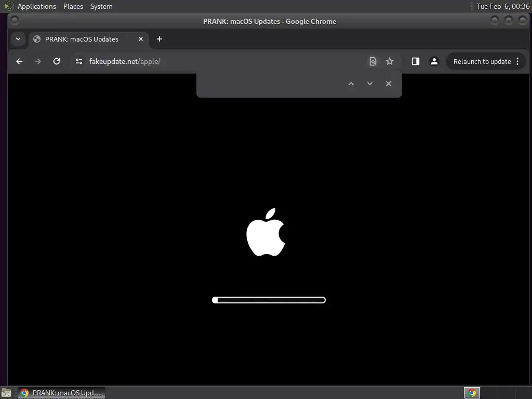Close the find bar
This screenshot has height=399, width=532.
tap(389, 84)
